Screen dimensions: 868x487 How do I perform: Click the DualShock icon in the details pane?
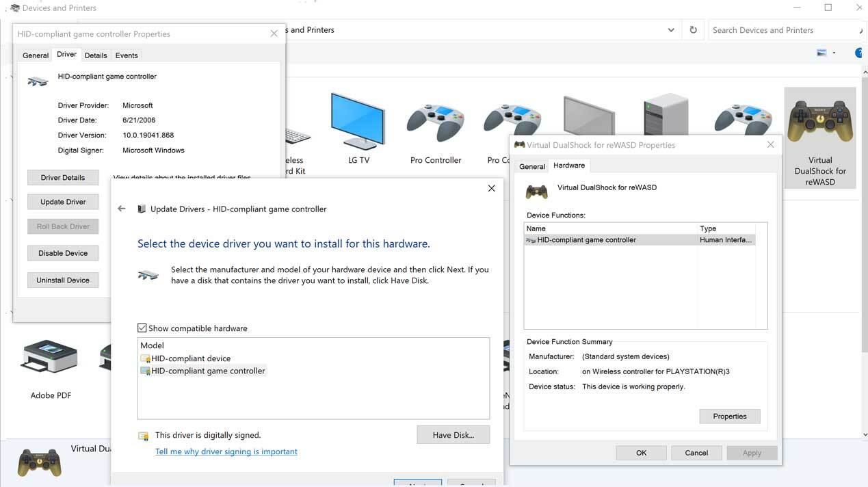[x=39, y=462]
